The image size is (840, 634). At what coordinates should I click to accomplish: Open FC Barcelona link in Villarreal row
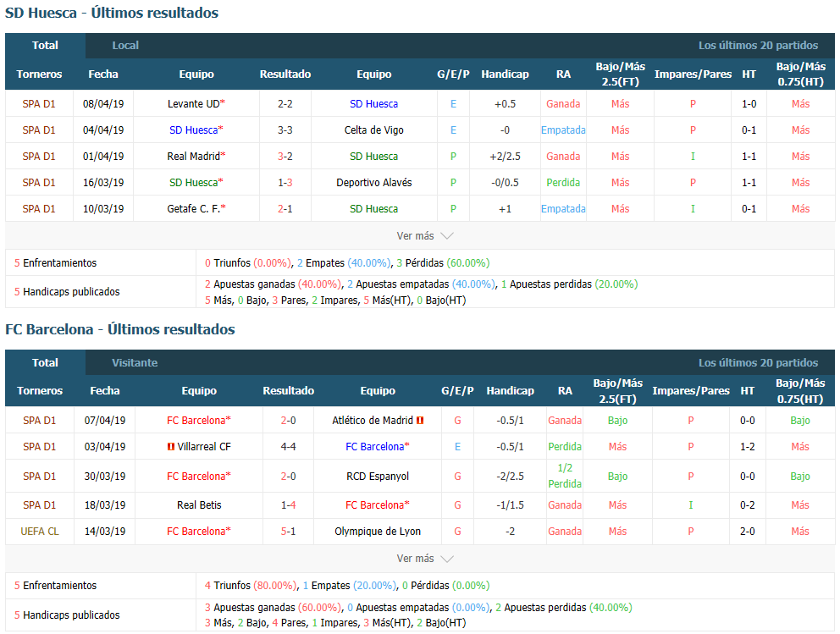click(x=374, y=447)
